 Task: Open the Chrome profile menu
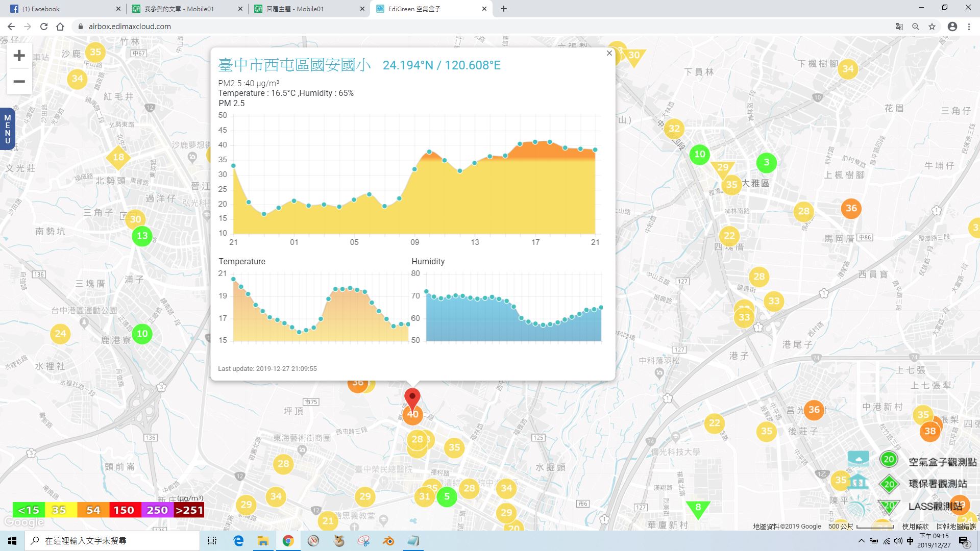click(952, 27)
